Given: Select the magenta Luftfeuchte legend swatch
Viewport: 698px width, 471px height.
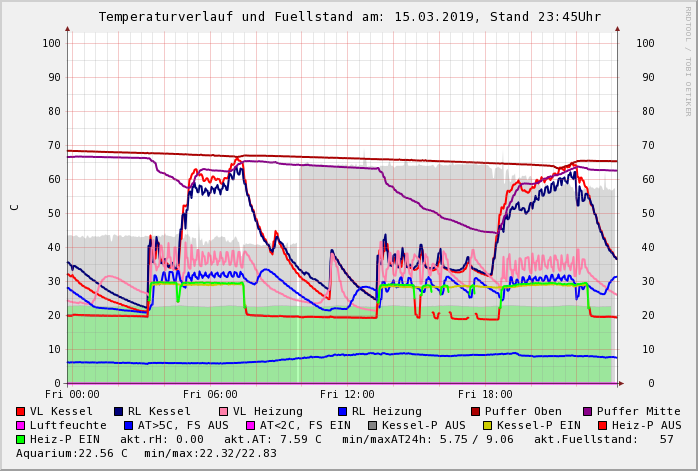Looking at the screenshot, I should [21, 425].
